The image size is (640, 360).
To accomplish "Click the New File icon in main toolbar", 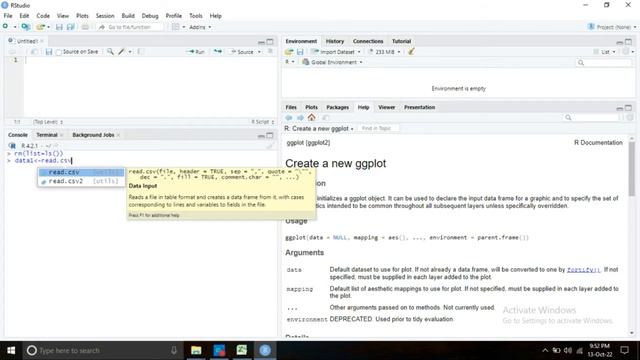I will point(5,27).
